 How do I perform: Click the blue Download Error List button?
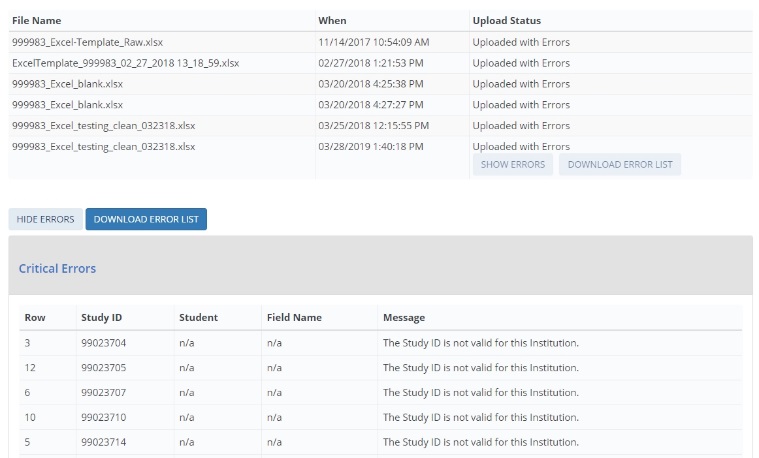point(146,219)
